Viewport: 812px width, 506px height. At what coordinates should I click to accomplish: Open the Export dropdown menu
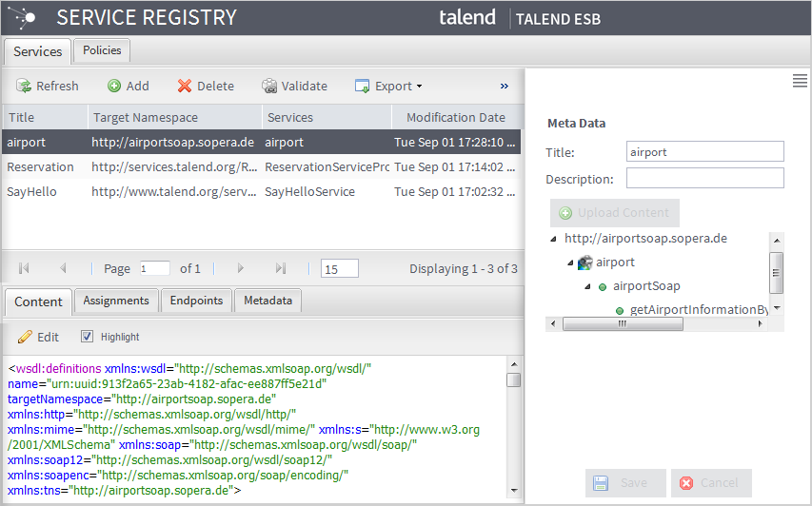click(x=388, y=87)
